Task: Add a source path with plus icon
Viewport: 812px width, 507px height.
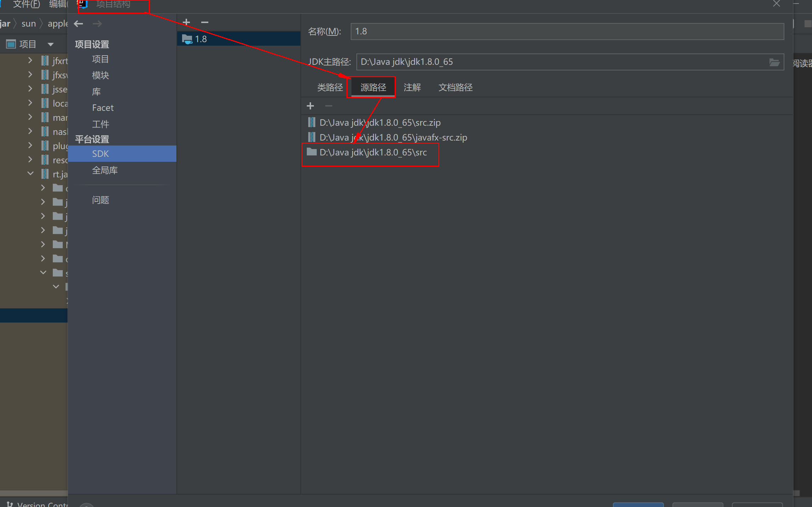Action: point(310,106)
